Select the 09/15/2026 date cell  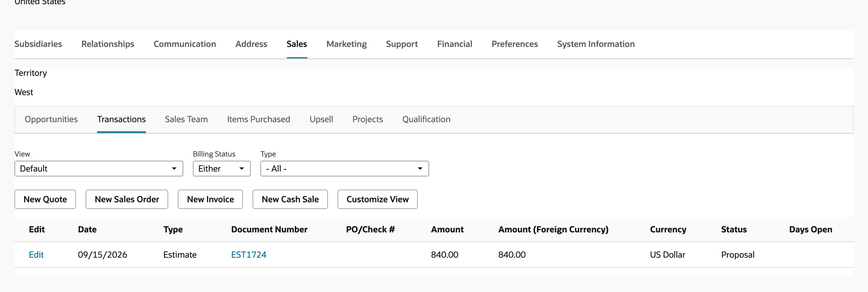pos(102,255)
